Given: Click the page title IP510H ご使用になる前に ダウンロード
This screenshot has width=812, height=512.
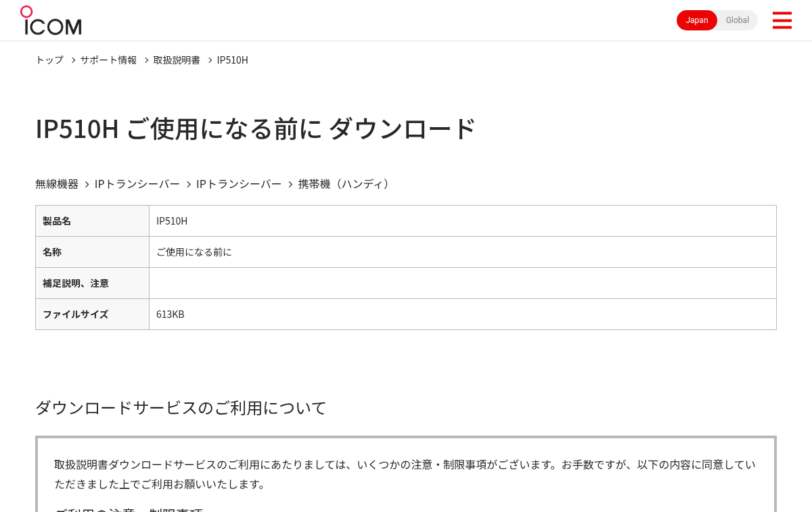Looking at the screenshot, I should [256, 129].
